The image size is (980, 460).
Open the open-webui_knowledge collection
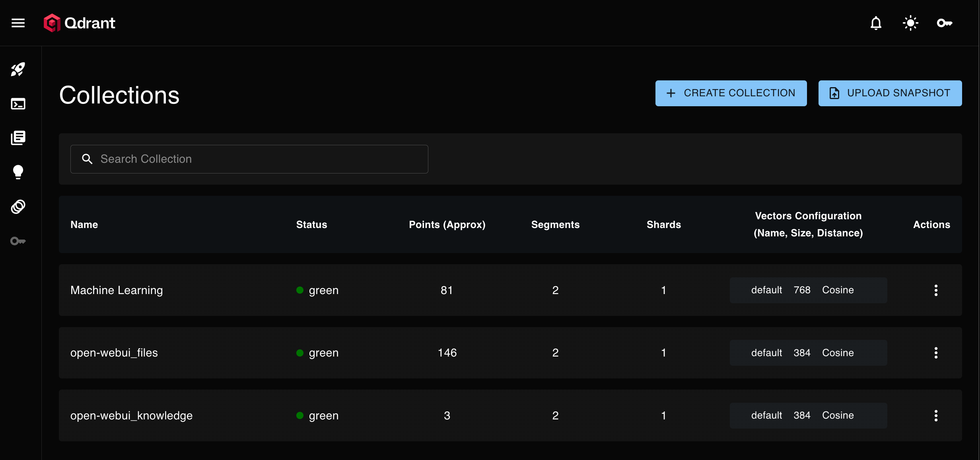point(131,415)
